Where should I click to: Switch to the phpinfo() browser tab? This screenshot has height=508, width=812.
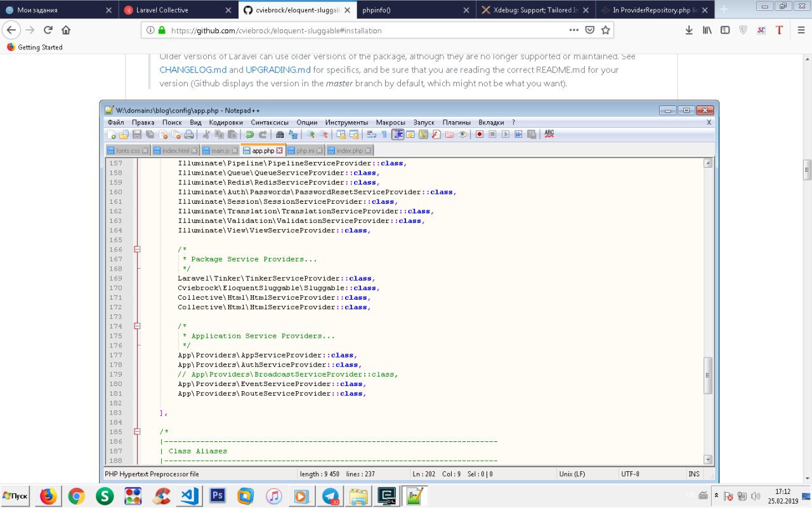tap(416, 10)
